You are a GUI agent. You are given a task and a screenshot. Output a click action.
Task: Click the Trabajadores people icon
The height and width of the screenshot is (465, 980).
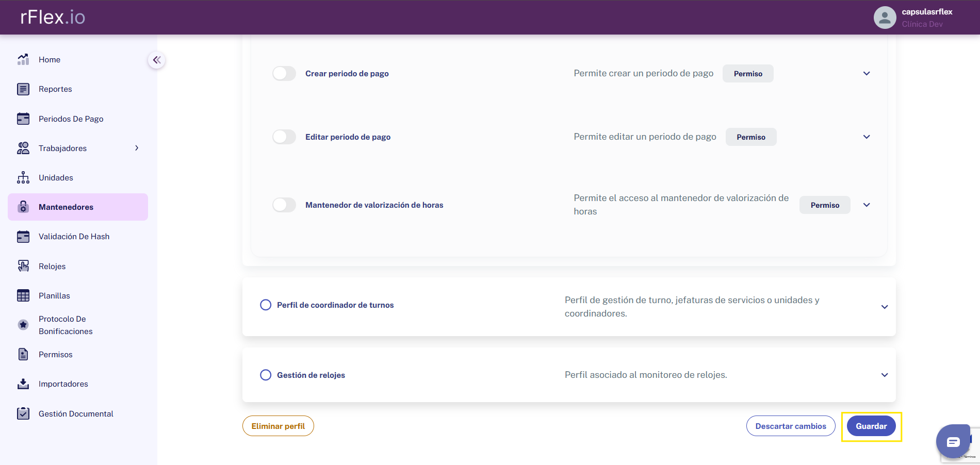point(23,148)
